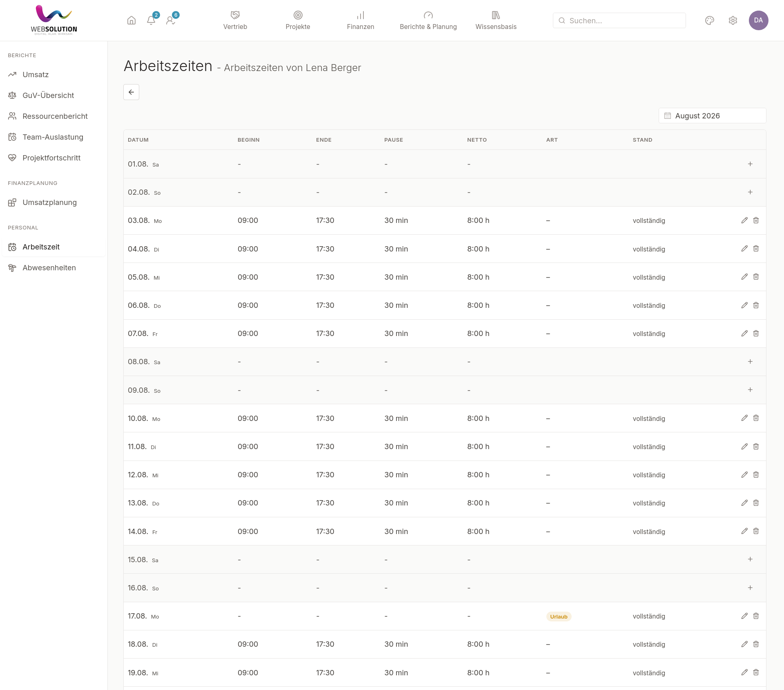Screen dimensions: 784x690
Task: Open GuV-Übersicht in sidebar
Action: [x=53, y=96]
